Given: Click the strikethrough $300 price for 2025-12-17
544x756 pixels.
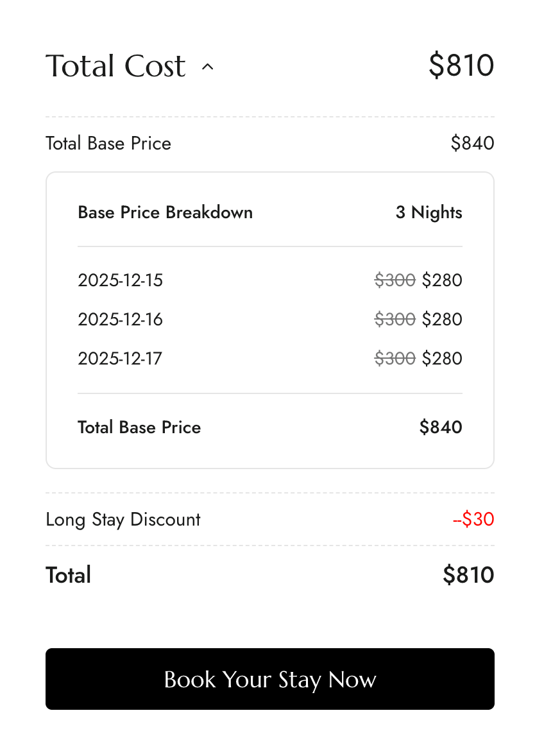Looking at the screenshot, I should (395, 358).
